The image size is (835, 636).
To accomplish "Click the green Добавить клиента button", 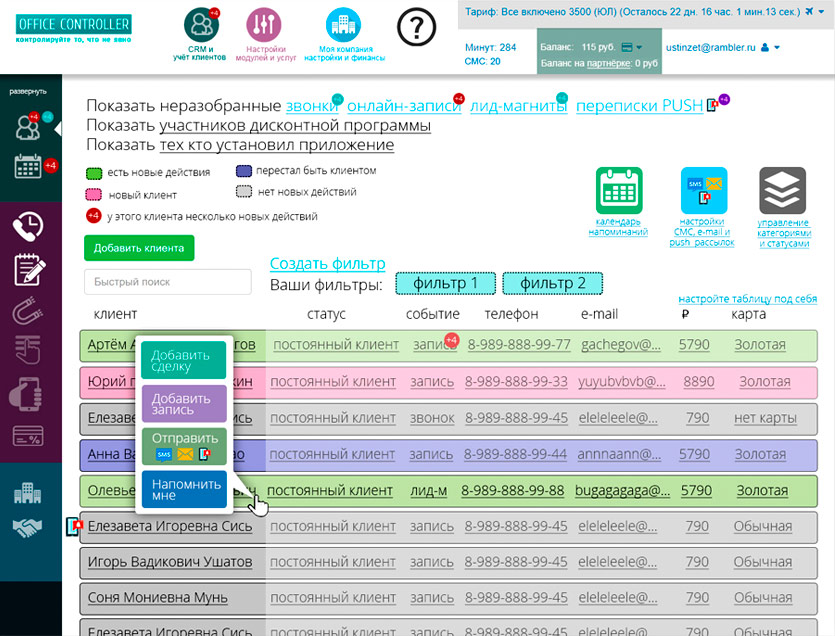I will coord(139,248).
